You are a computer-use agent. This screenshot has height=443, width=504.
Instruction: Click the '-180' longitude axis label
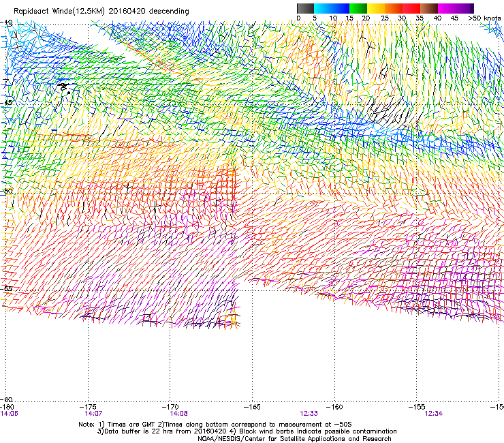(x=7, y=407)
